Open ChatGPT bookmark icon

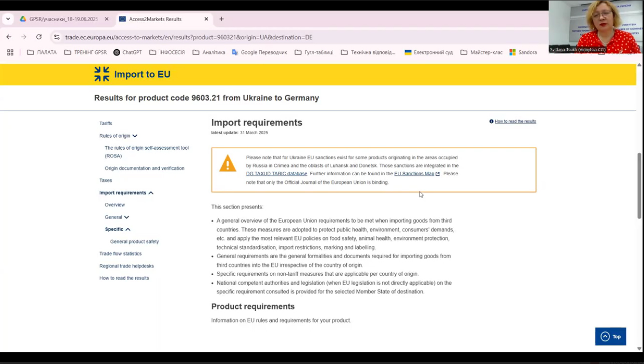pos(117,52)
